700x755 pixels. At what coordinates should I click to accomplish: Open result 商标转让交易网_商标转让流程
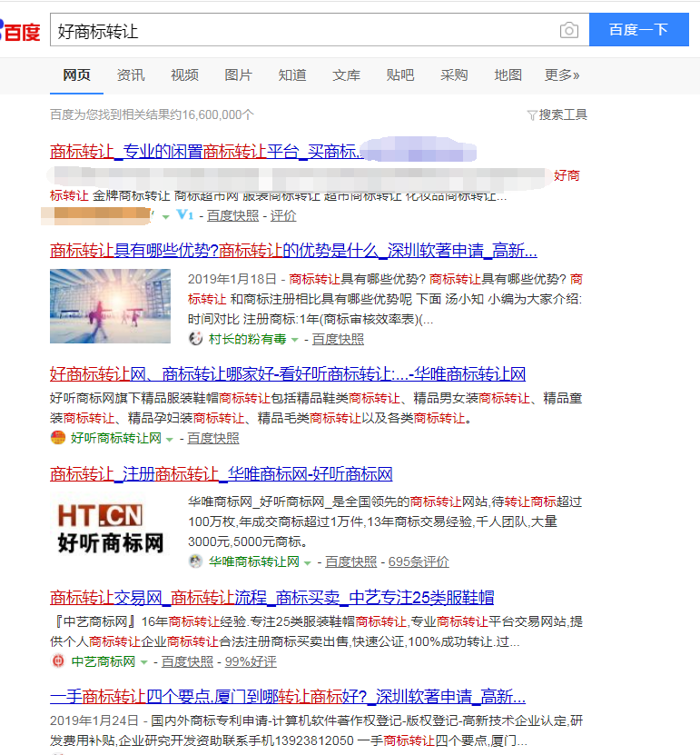click(x=272, y=597)
